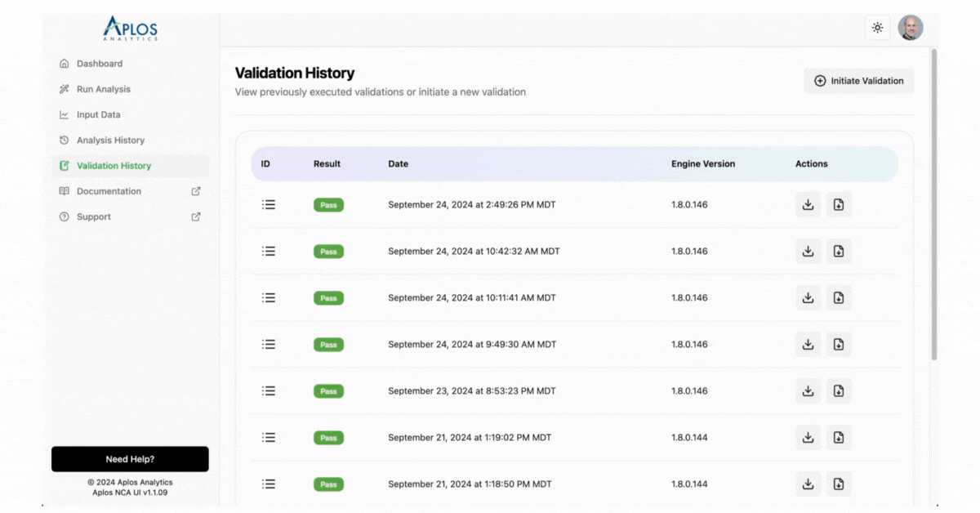The height and width of the screenshot is (513, 980).
Task: Download report file for 1:19:02 PM validation
Action: click(x=839, y=437)
